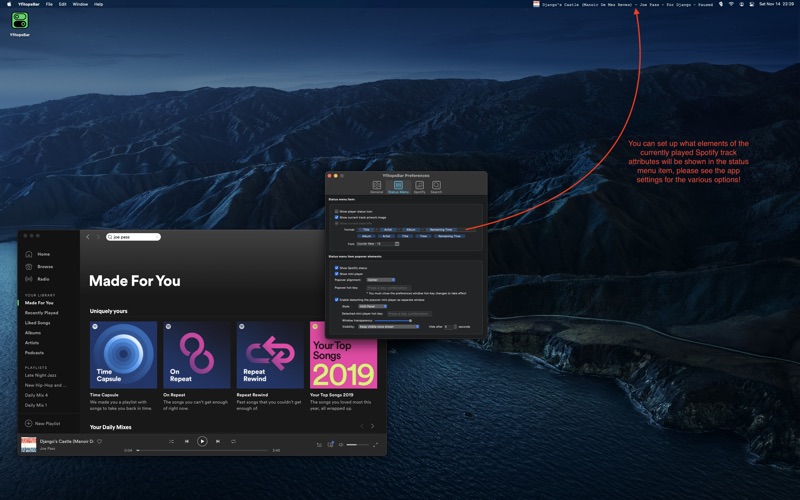Toggle Enable detaching the popover mini player checkbox
800x500 pixels.
pyautogui.click(x=336, y=300)
